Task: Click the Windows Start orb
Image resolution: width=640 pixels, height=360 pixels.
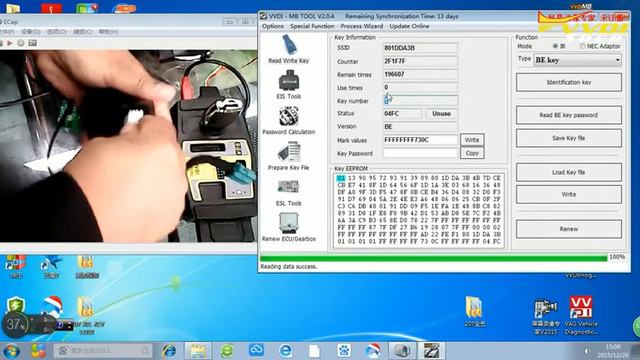Action: click(11, 351)
